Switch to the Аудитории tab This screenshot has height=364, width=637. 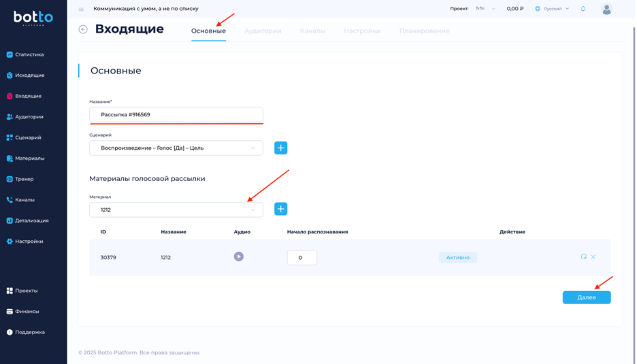click(x=263, y=31)
